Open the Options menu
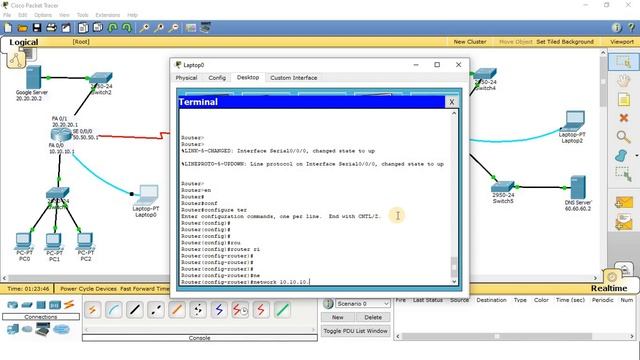 coord(43,15)
